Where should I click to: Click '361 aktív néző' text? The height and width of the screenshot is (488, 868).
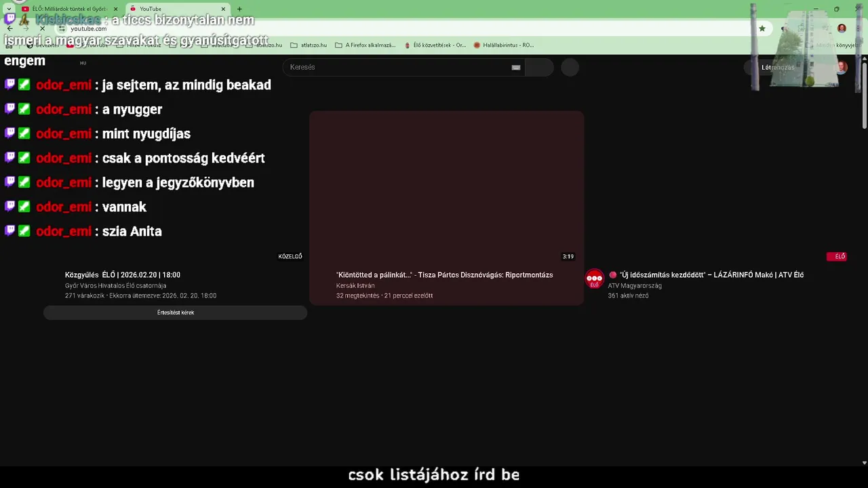click(x=628, y=296)
